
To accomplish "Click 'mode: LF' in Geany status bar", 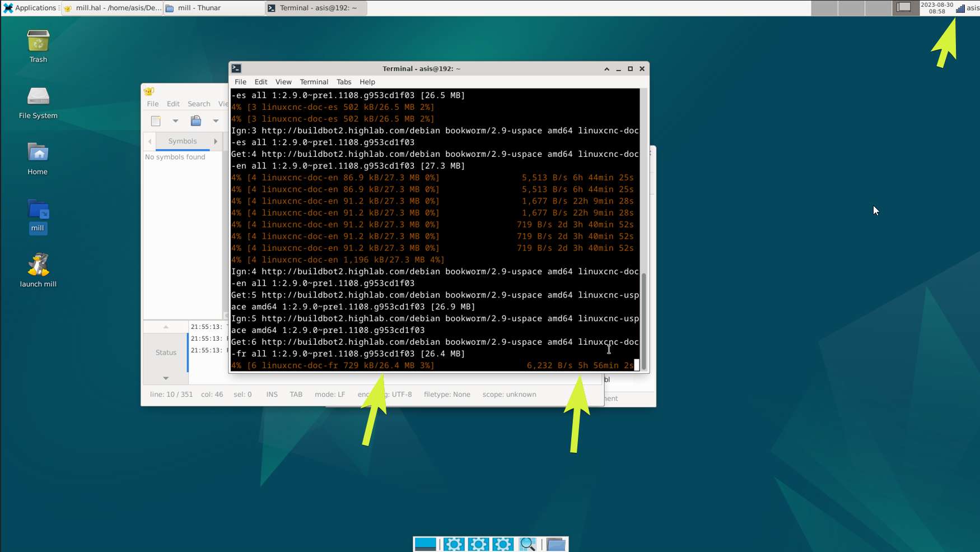I will point(330,395).
